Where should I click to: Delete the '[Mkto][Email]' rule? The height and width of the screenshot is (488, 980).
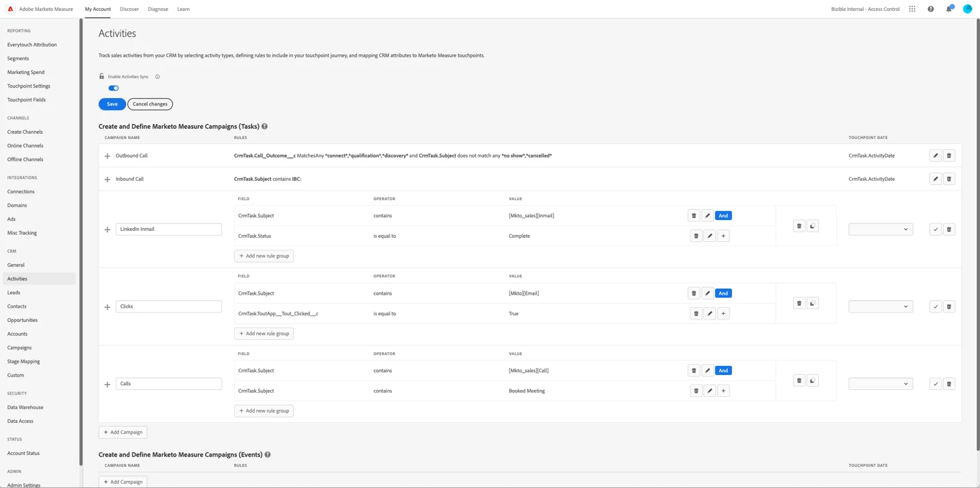(694, 293)
